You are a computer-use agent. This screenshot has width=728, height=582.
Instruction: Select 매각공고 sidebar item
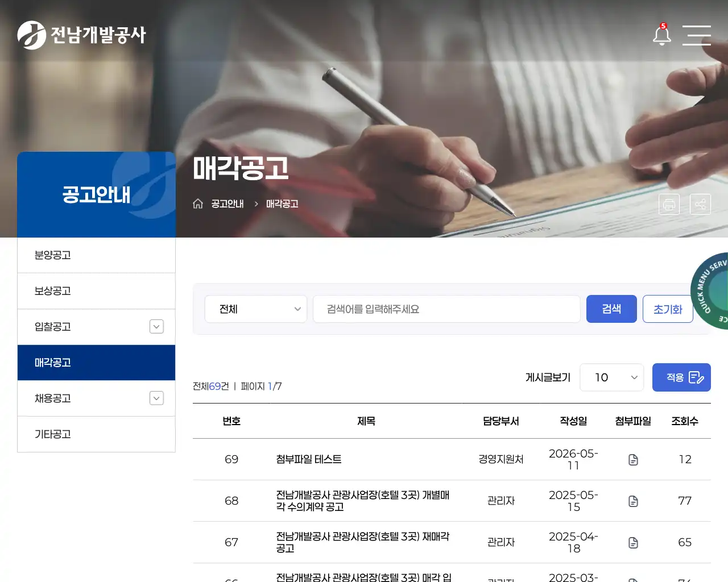coord(96,363)
